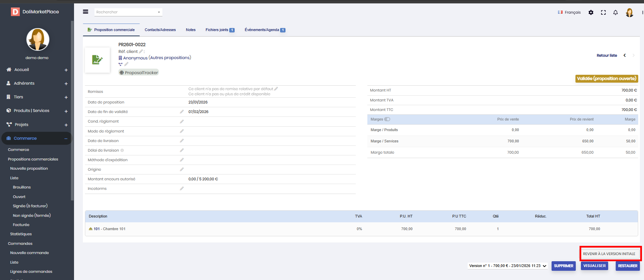
Task: Open the Fichiers joints tab
Action: 220,30
